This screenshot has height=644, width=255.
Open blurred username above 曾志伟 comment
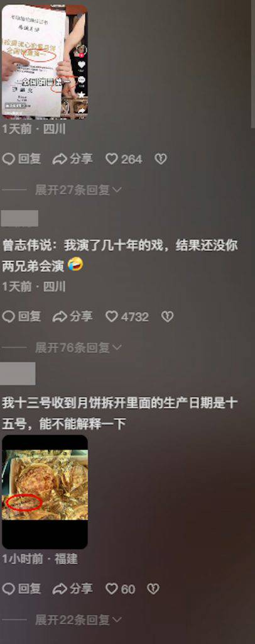(x=19, y=218)
